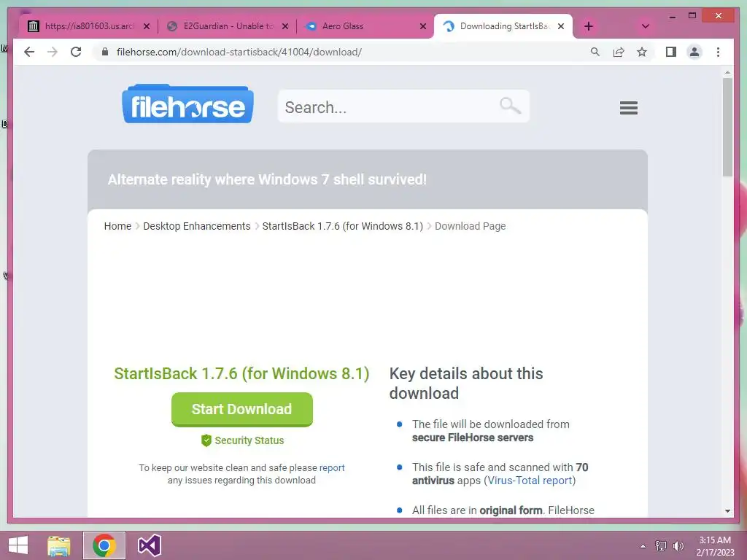Click the Start Download button

click(x=242, y=410)
